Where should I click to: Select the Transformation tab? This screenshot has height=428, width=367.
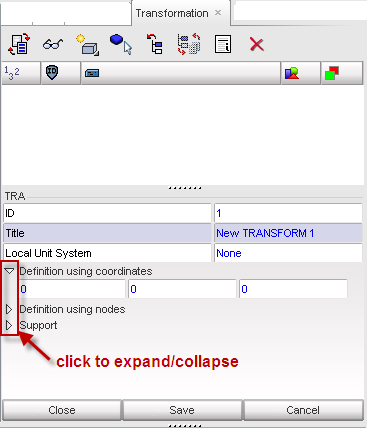click(172, 13)
